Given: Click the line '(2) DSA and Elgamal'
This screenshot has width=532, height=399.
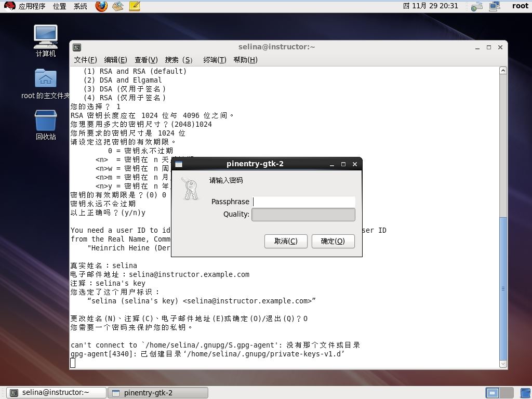Looking at the screenshot, I should 123,80.
